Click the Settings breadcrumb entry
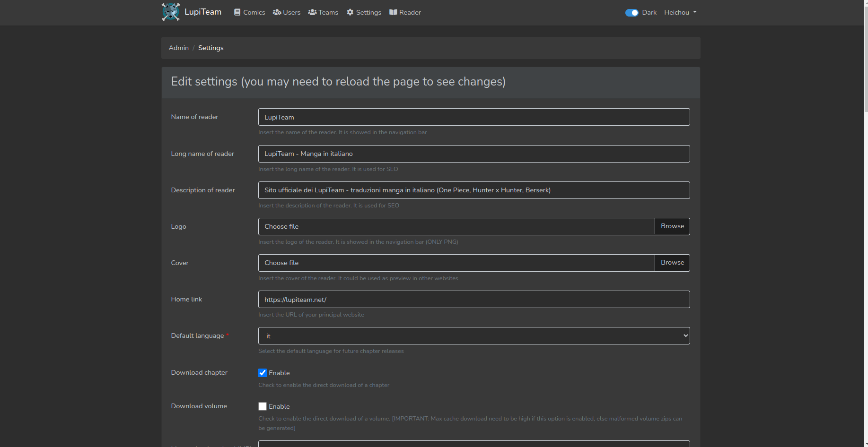Image resolution: width=868 pixels, height=447 pixels. tap(210, 48)
